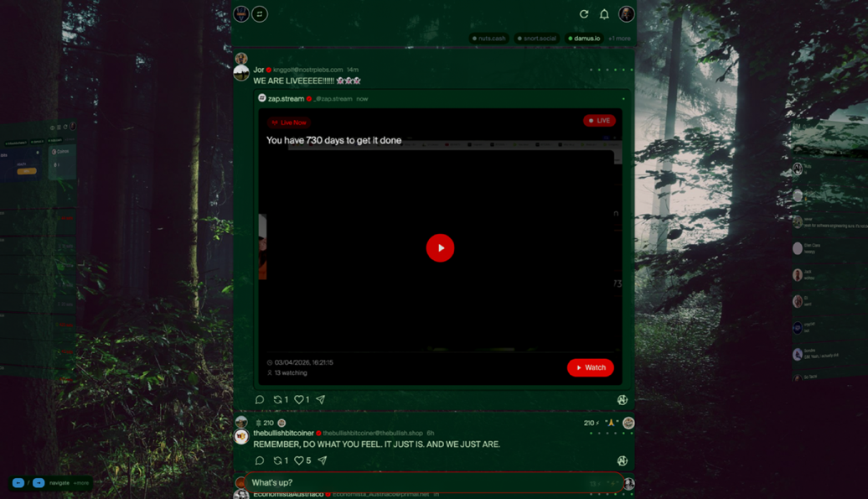Expand '+more' next to navigate hints
868x499 pixels.
(x=81, y=483)
